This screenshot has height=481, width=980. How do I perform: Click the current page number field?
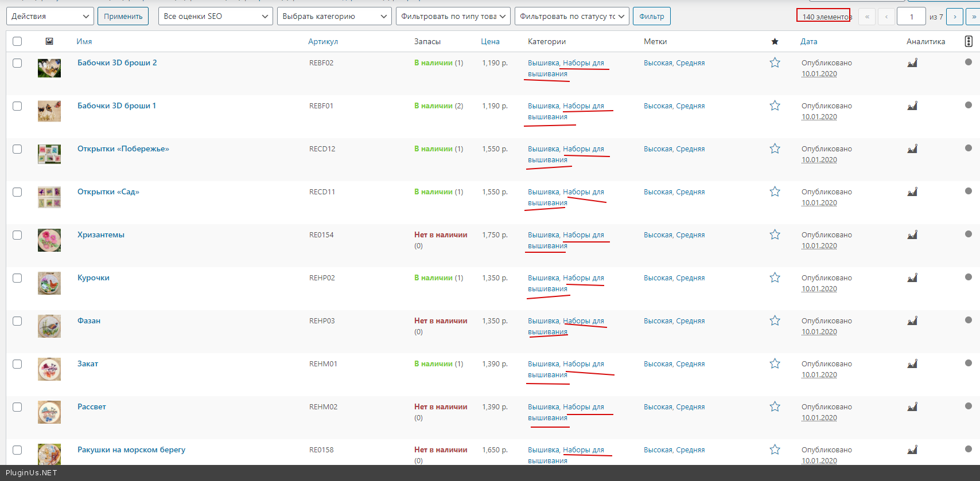tap(911, 17)
